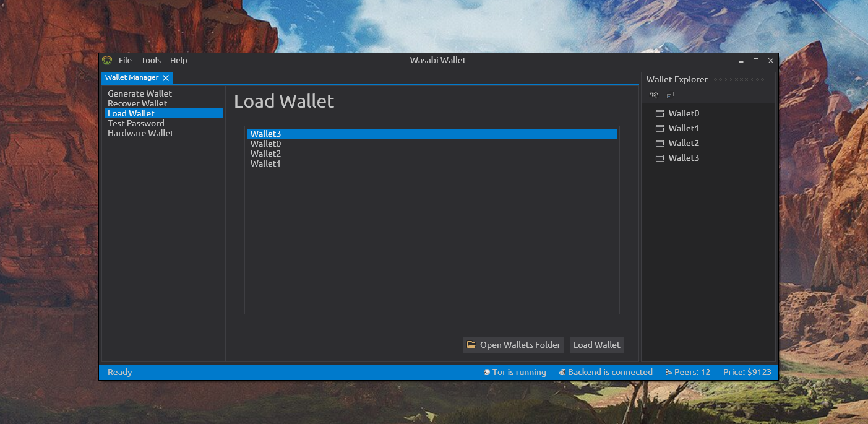Viewport: 868px width, 424px height.
Task: Minimize the Wasabi Wallet window
Action: [741, 61]
